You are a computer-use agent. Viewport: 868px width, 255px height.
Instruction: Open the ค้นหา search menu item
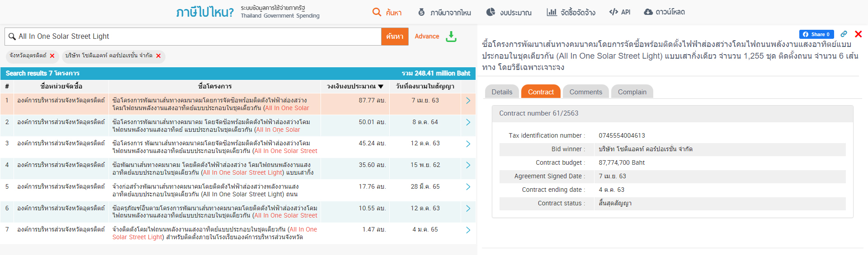click(387, 12)
